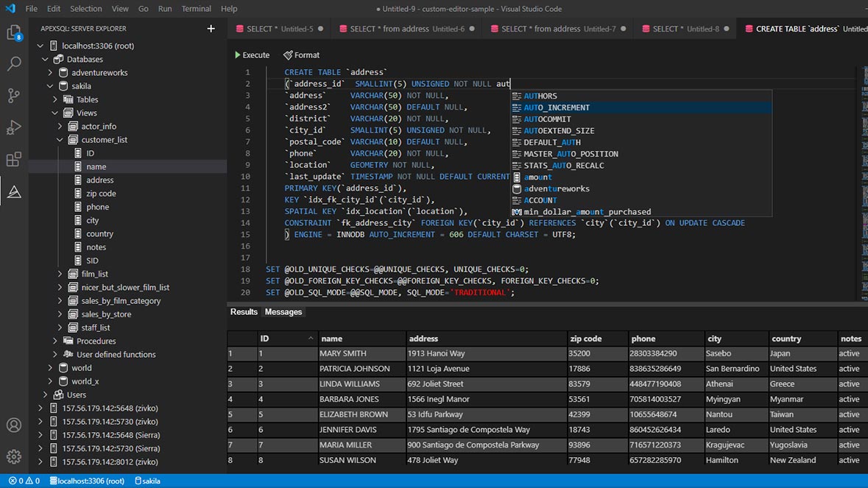Select the ApexSQL activity bar icon
Image resolution: width=868 pixels, height=488 pixels.
pos(14,191)
